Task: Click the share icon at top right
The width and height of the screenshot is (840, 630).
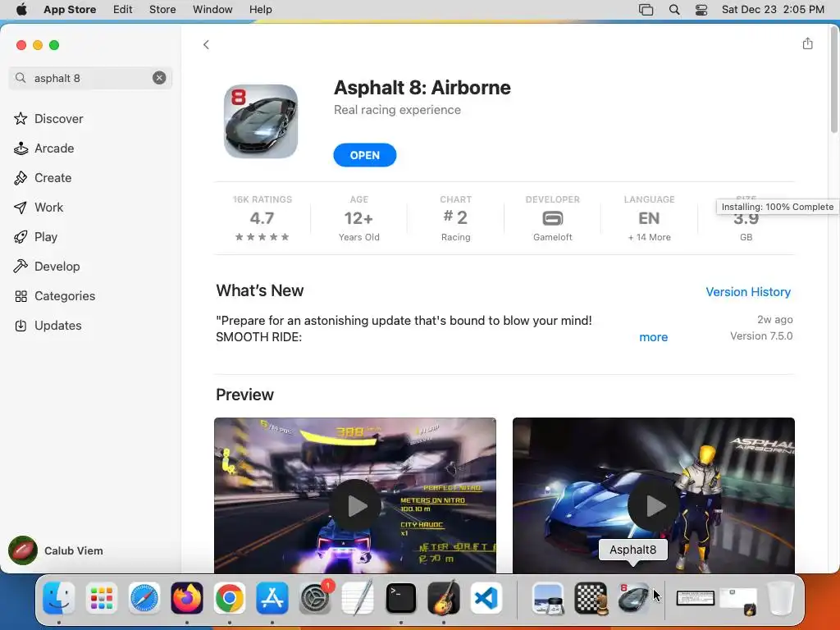Action: 807,44
